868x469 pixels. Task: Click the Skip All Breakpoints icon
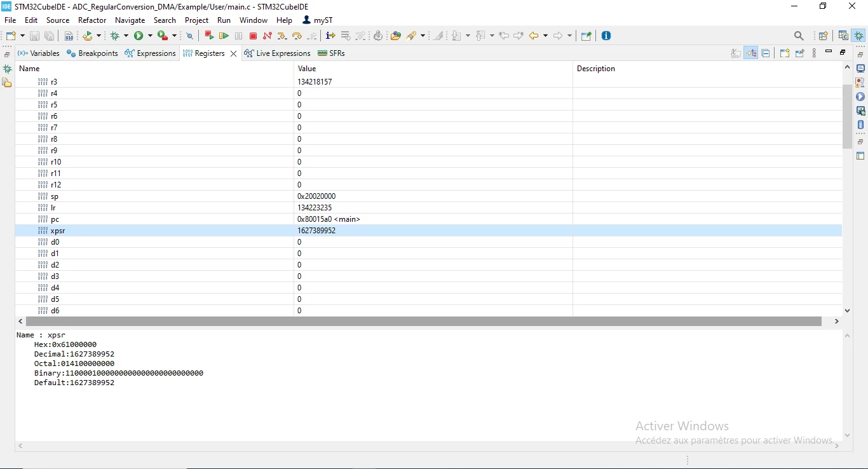[189, 36]
